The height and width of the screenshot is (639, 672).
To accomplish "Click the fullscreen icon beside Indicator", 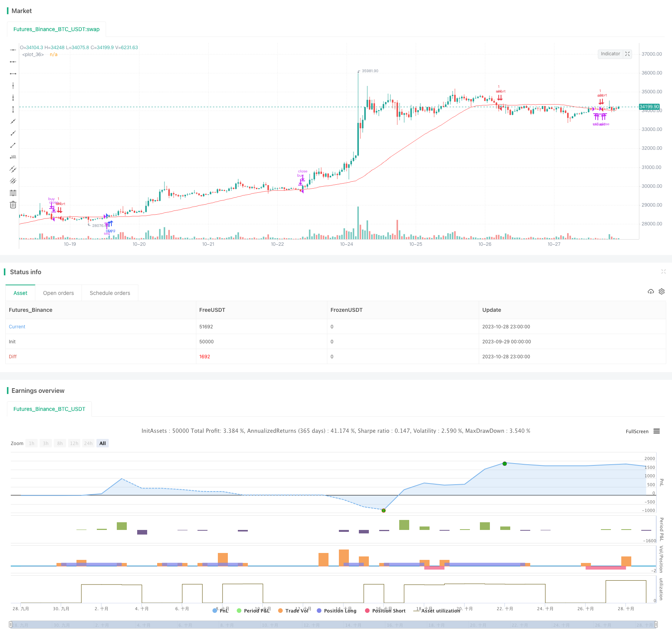I will tap(627, 54).
